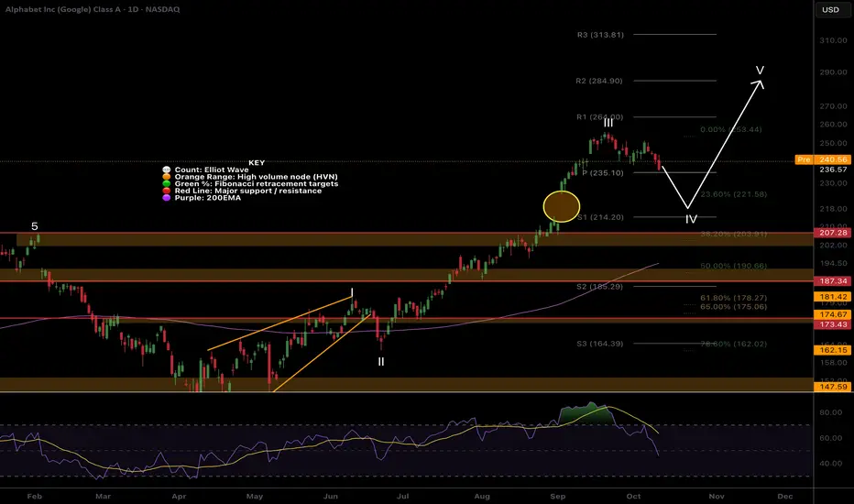Click the 78.60% (162.02) Fibonacci label

pos(734,344)
